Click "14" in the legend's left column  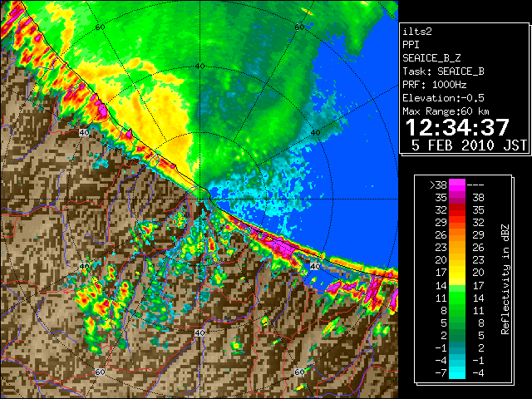tap(441, 285)
